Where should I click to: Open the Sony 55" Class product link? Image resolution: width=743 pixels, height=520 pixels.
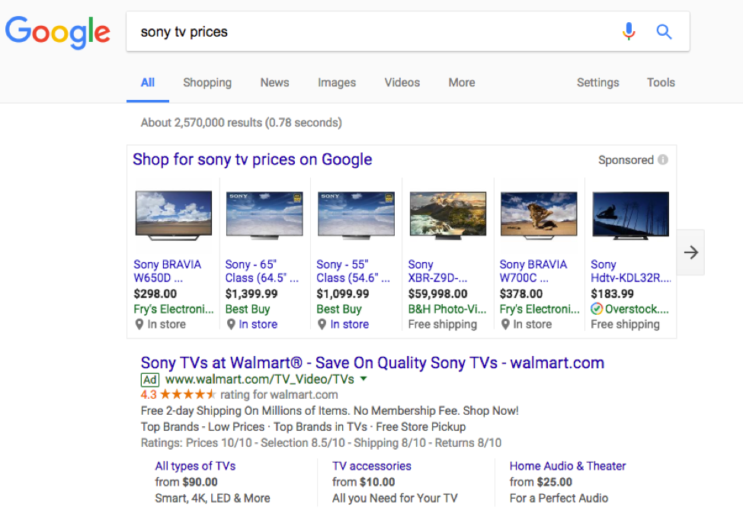click(x=353, y=271)
